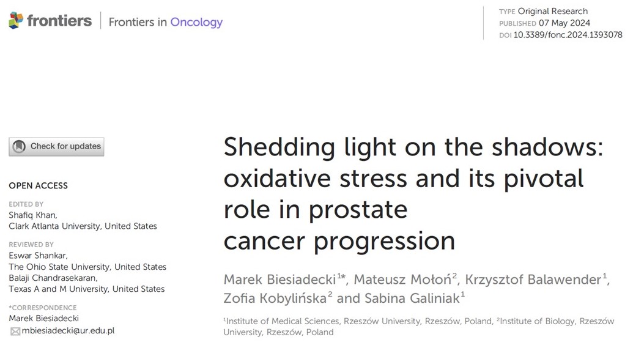The width and height of the screenshot is (644, 345).
Task: Click author Zofia Kobylińska
Action: click(275, 298)
